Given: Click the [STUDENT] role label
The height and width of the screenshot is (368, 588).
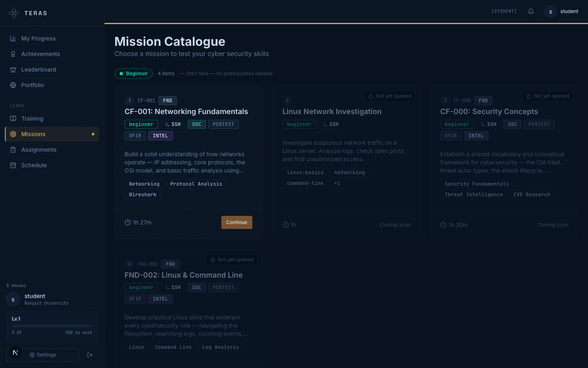Looking at the screenshot, I should pos(504,11).
